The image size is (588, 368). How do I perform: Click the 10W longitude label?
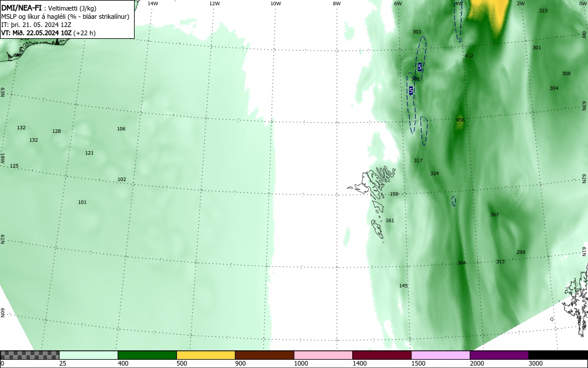[276, 4]
